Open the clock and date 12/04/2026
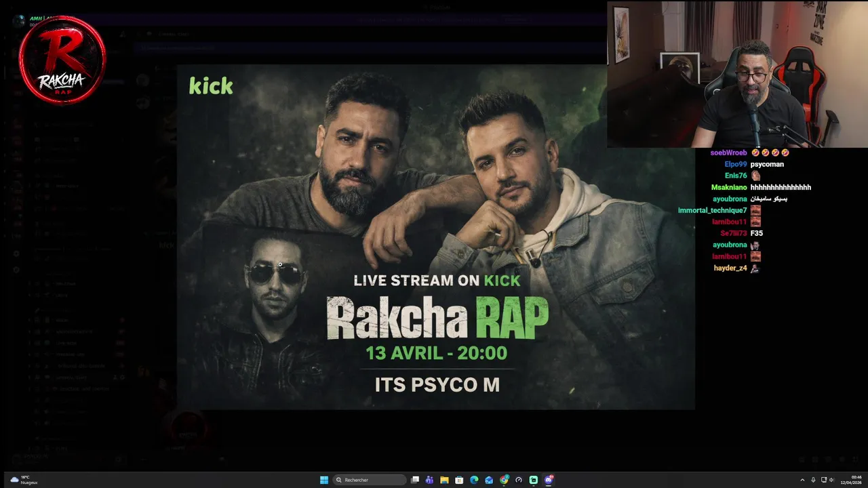 click(851, 480)
